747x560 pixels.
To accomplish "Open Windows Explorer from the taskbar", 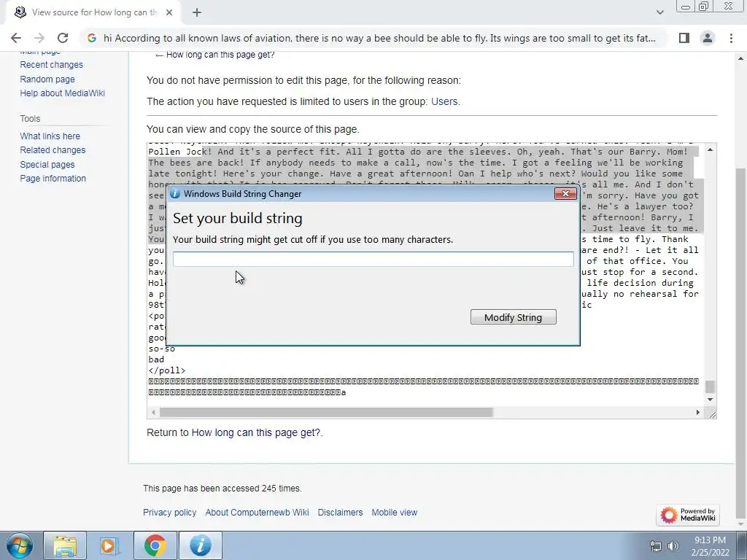I will click(x=65, y=545).
